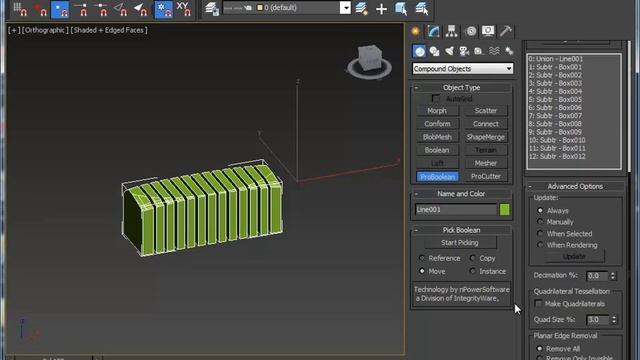Toggle snap to edge/segment
The image size is (640, 360).
[121, 9]
